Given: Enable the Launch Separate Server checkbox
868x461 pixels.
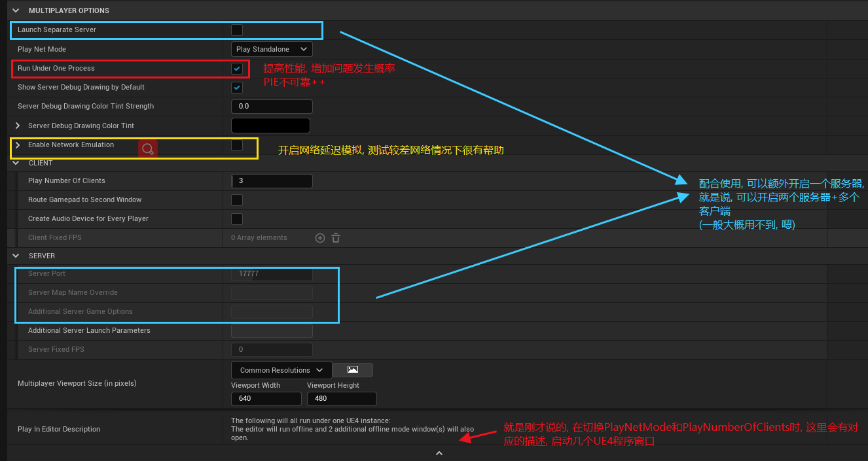Looking at the screenshot, I should pyautogui.click(x=236, y=29).
